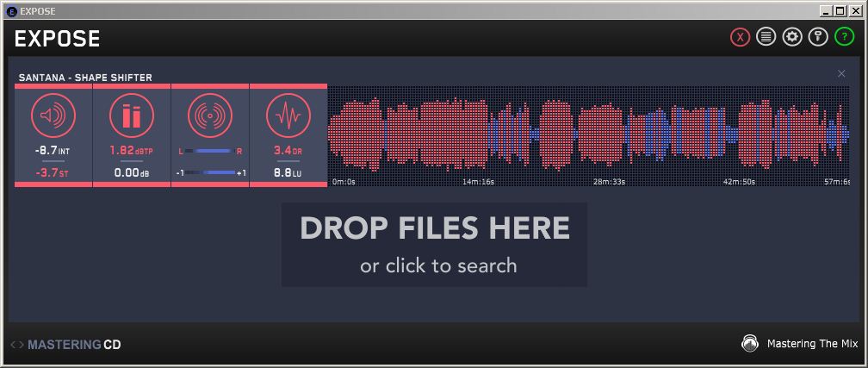
Task: Open the green help question mark
Action: [x=844, y=37]
